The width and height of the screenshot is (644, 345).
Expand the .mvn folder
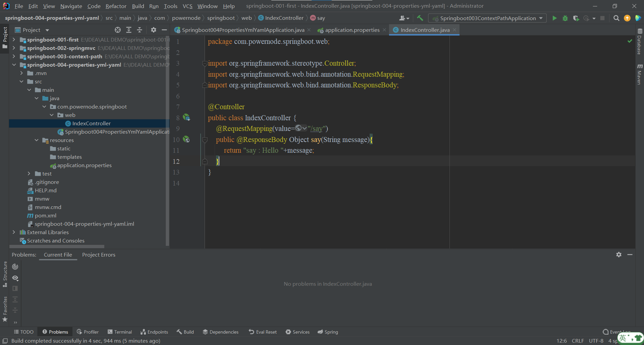click(21, 73)
